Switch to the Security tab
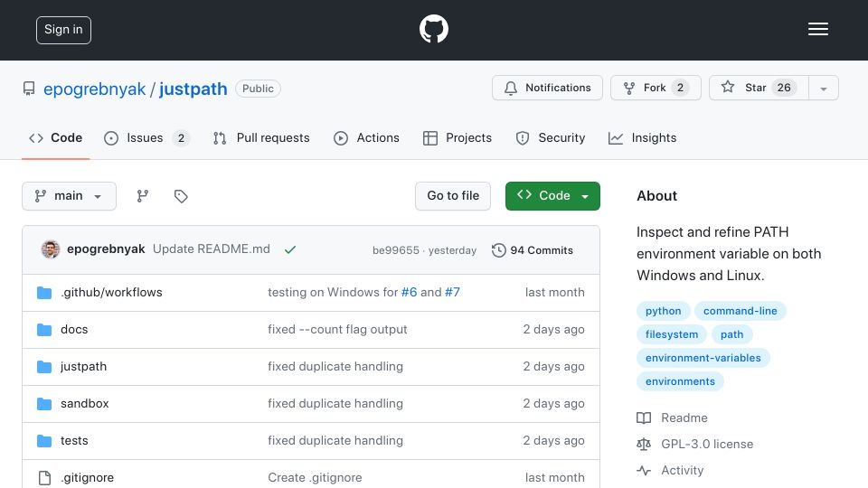Screen dimensions: 868x488 [551, 137]
